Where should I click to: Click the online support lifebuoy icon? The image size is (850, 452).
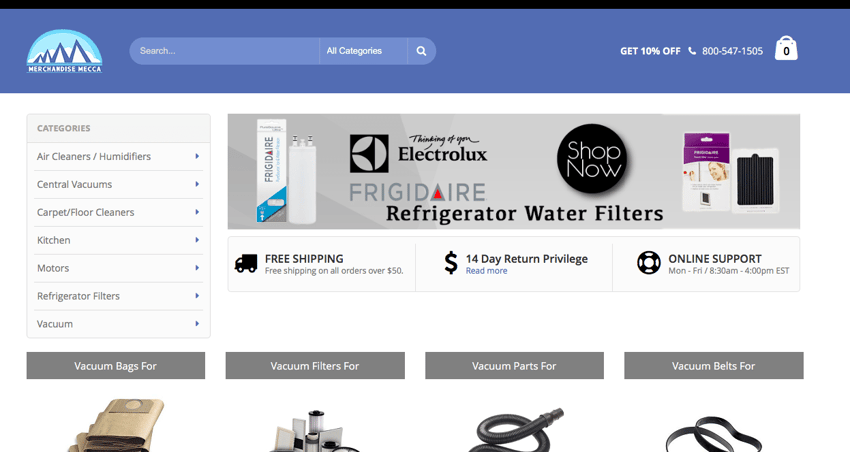(x=649, y=263)
